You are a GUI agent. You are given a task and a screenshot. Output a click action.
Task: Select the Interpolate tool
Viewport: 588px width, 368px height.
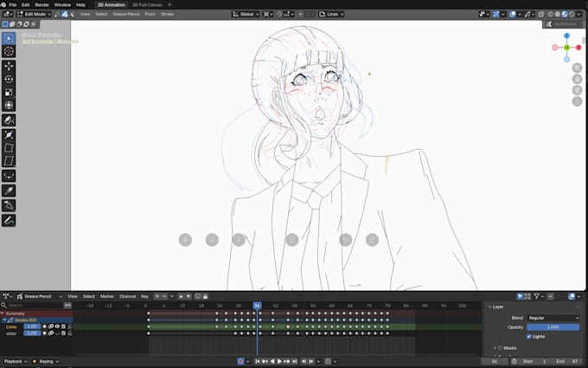[9, 190]
